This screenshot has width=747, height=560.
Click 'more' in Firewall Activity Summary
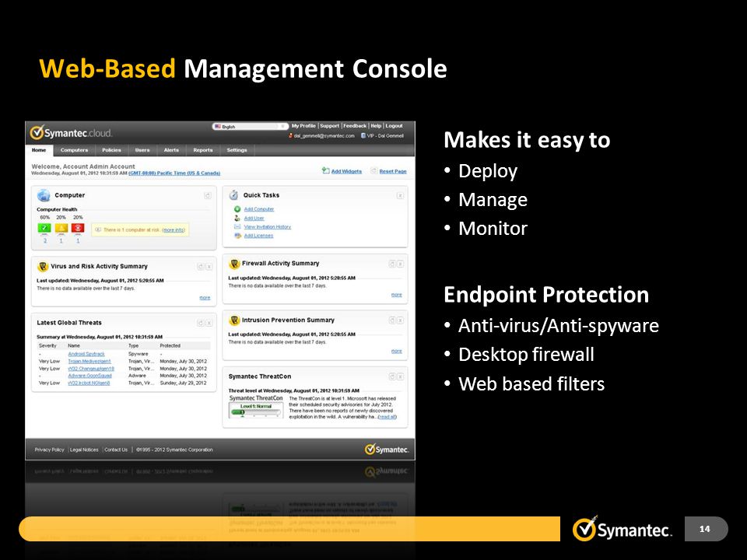click(x=396, y=295)
